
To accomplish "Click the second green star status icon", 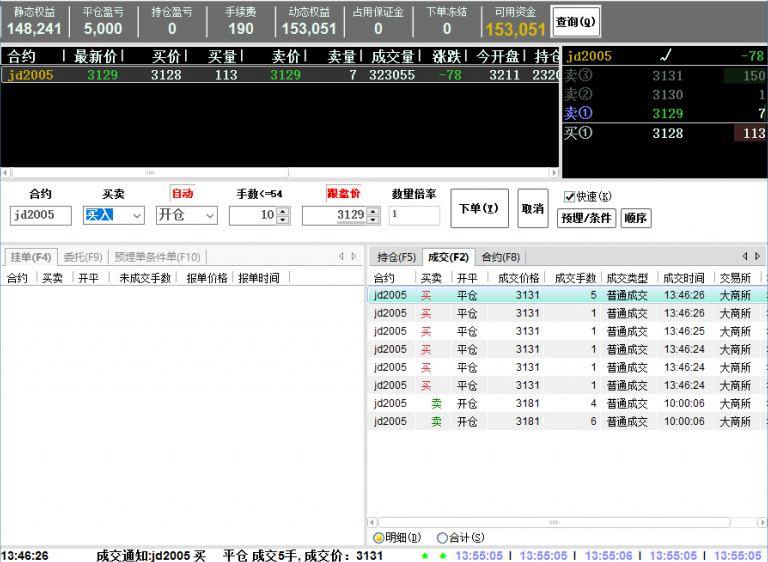I will point(443,556).
